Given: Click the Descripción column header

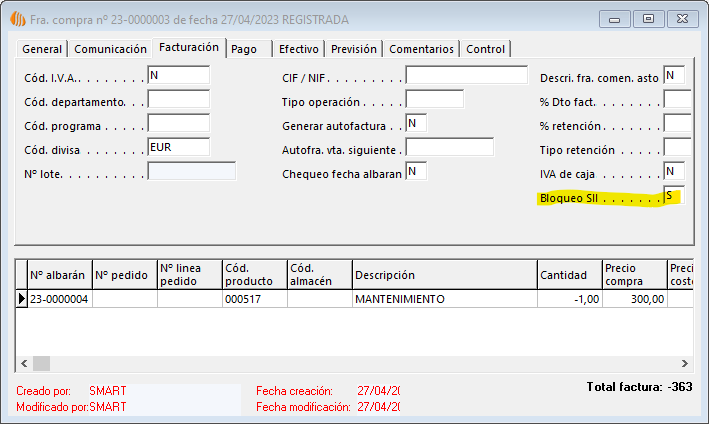Looking at the screenshot, I should point(444,275).
